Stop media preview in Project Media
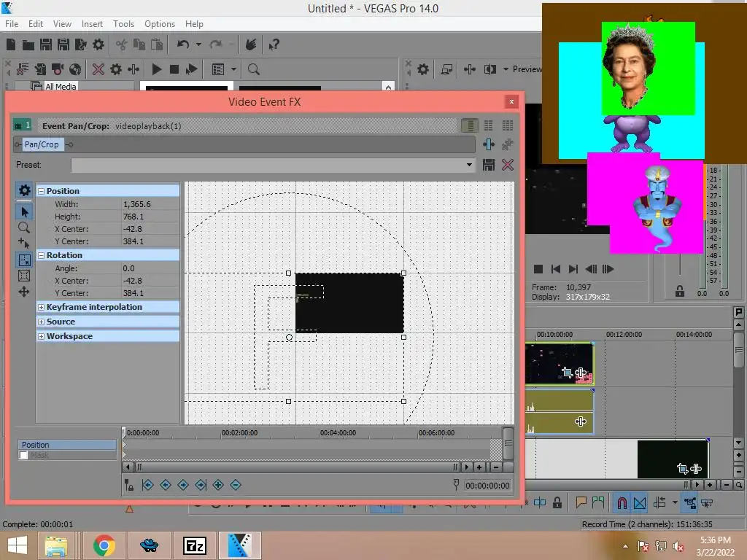Image resolution: width=747 pixels, height=560 pixels. (x=174, y=69)
